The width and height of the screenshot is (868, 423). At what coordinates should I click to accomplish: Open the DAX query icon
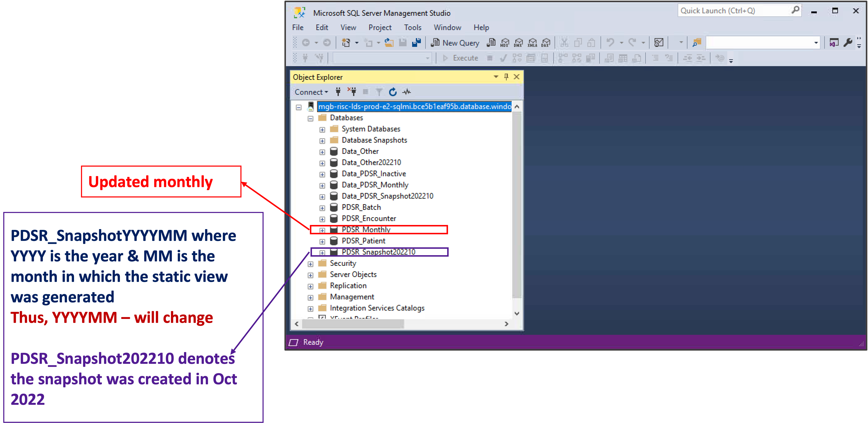(x=546, y=43)
